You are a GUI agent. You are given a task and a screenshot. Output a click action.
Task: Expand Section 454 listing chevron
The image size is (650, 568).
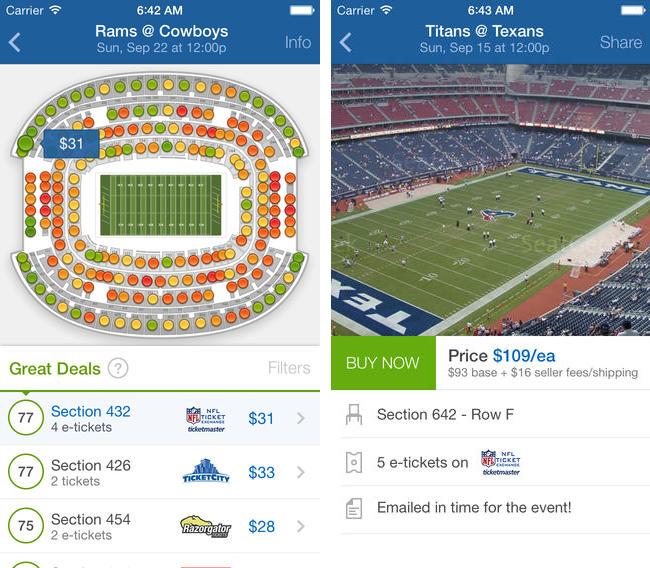point(300,526)
